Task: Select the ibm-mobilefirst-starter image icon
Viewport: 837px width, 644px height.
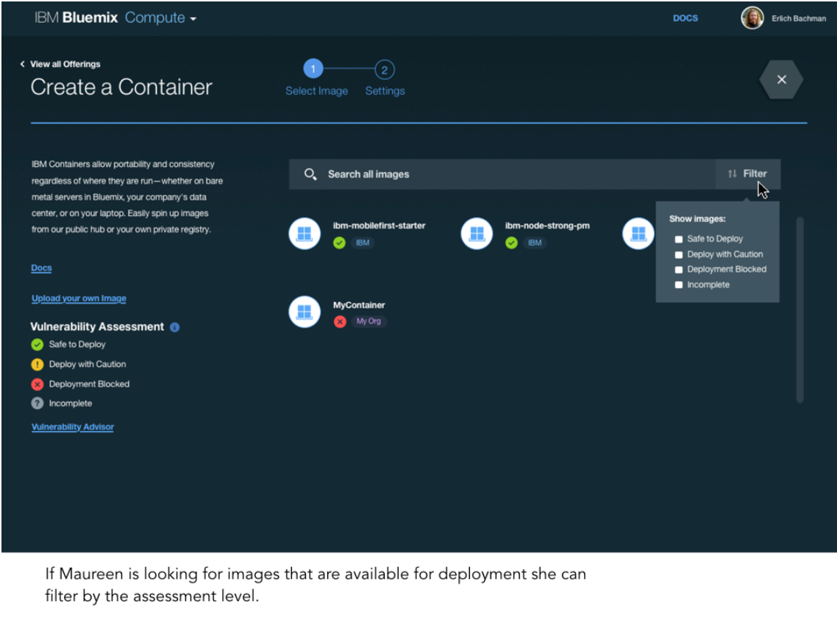Action: [304, 234]
